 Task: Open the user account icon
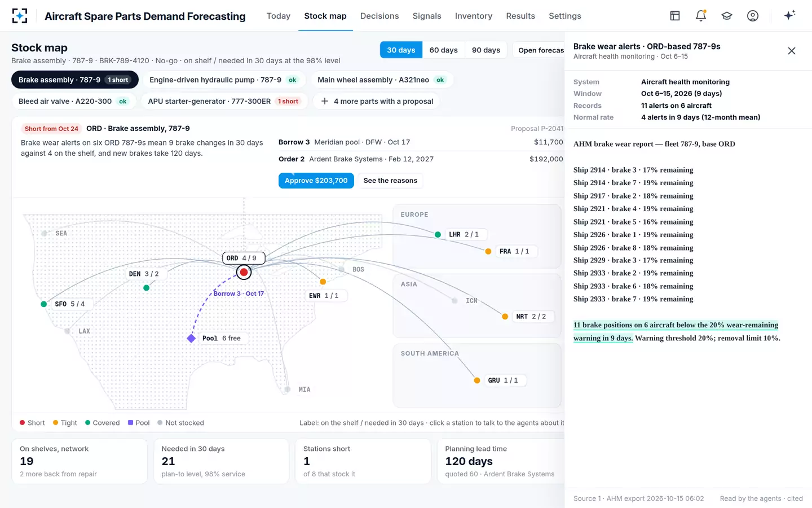(753, 16)
